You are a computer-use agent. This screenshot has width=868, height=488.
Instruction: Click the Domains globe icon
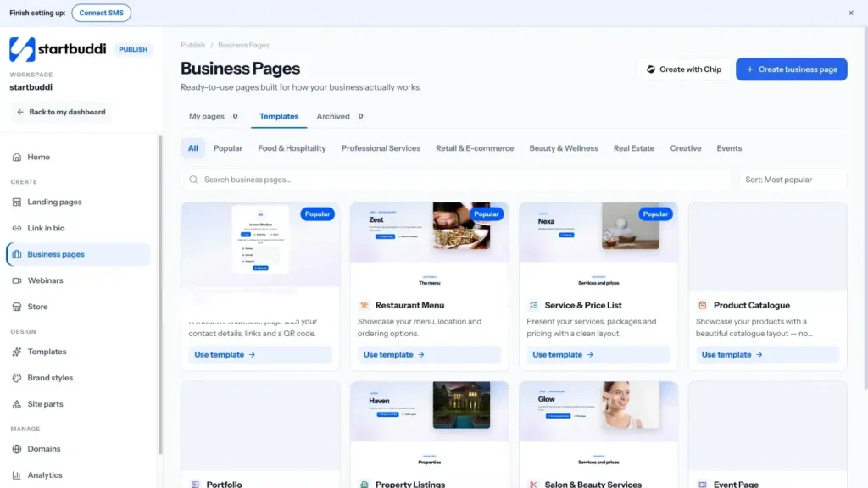[x=17, y=449]
